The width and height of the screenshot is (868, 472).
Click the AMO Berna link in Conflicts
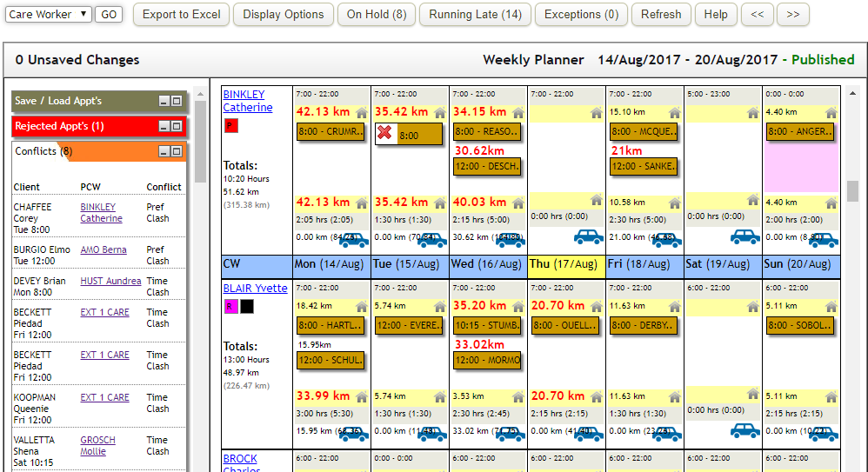pyautogui.click(x=103, y=250)
